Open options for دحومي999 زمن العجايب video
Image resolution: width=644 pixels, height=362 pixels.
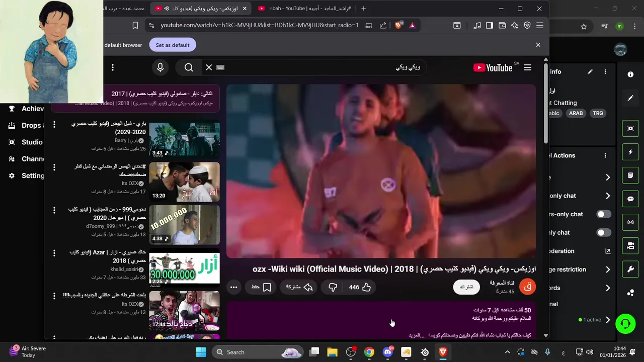coord(54,210)
